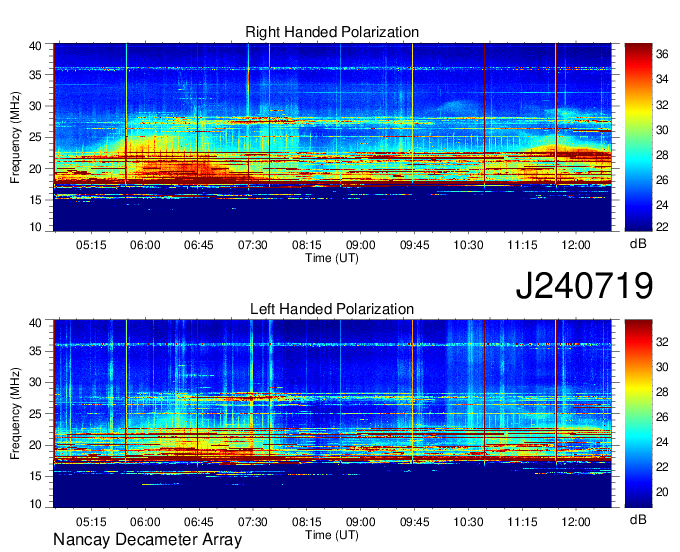Image resolution: width=680 pixels, height=552 pixels.
Task: Click the 22 dB tick on upper colorbar
Action: coord(662,226)
